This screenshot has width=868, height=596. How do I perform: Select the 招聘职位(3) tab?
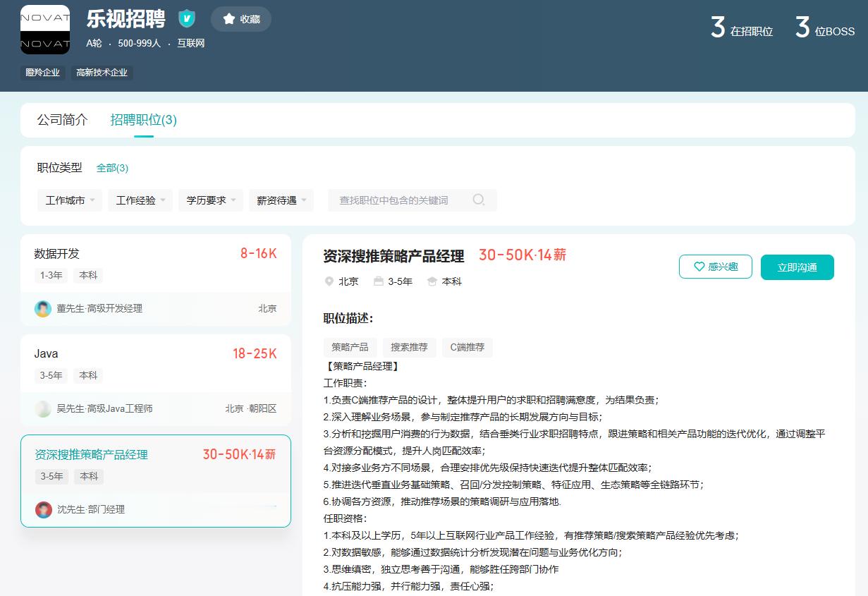point(143,120)
